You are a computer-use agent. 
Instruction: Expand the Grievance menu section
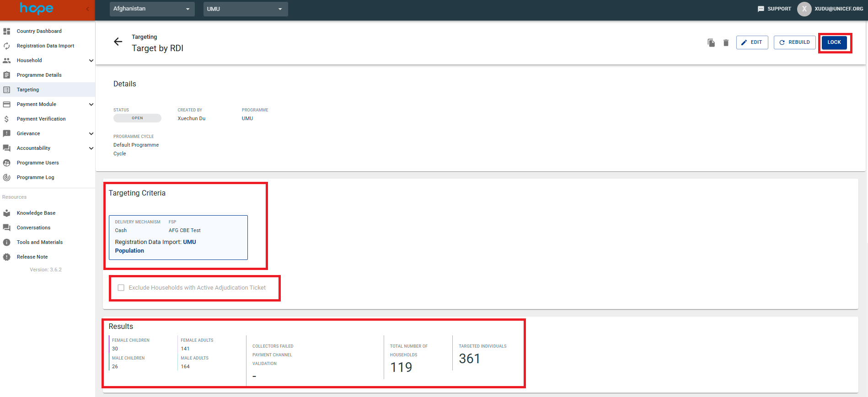point(91,133)
